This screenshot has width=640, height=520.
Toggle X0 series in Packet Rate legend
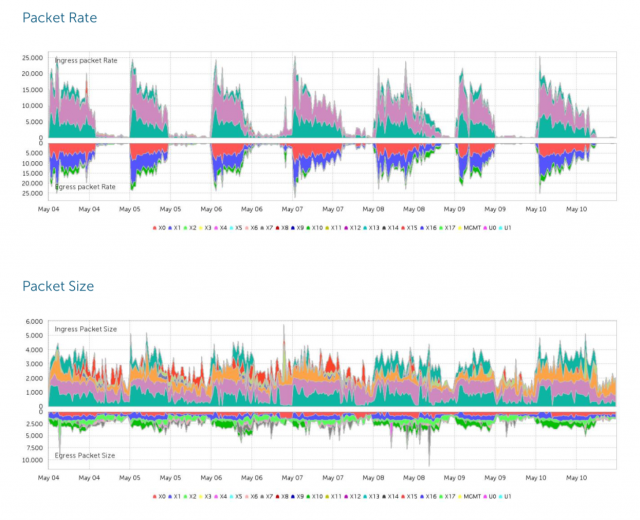point(159,228)
